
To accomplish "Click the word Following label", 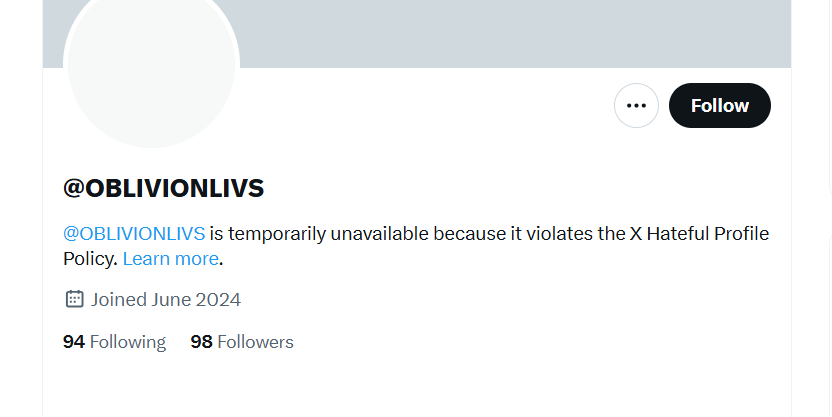I will tap(127, 342).
